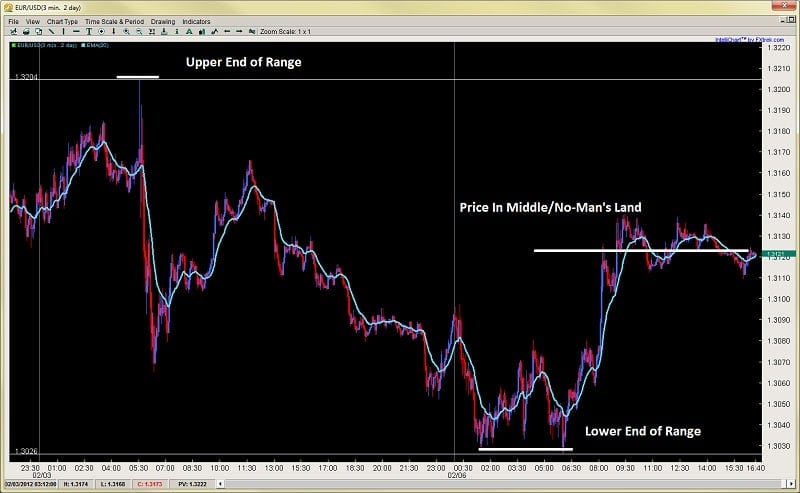Image resolution: width=800 pixels, height=493 pixels.
Task: Open the Indicators menu
Action: (196, 21)
